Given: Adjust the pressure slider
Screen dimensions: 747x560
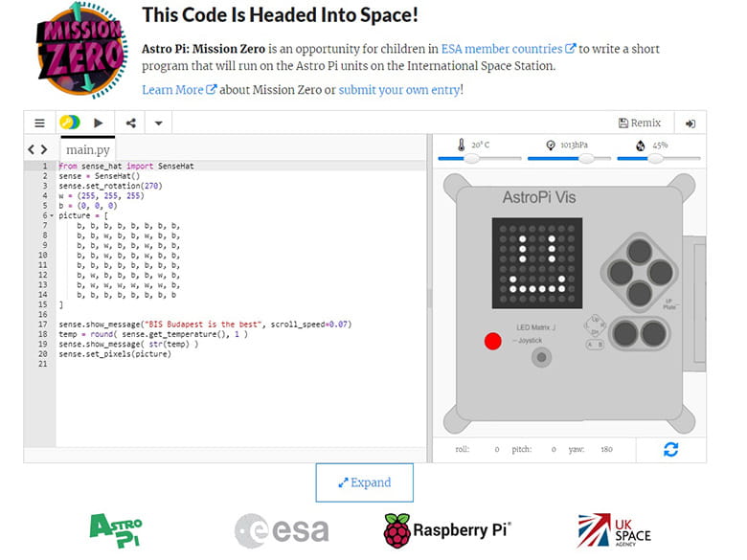Looking at the screenshot, I should coord(586,159).
